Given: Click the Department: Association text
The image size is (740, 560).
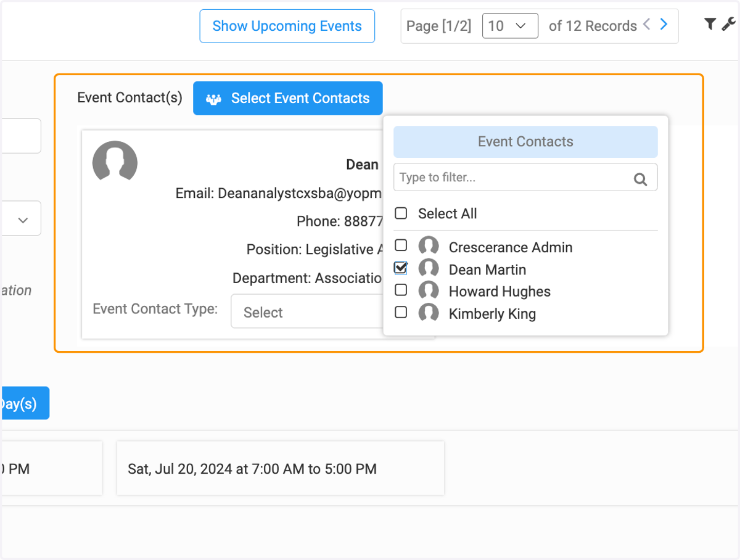Looking at the screenshot, I should (307, 278).
